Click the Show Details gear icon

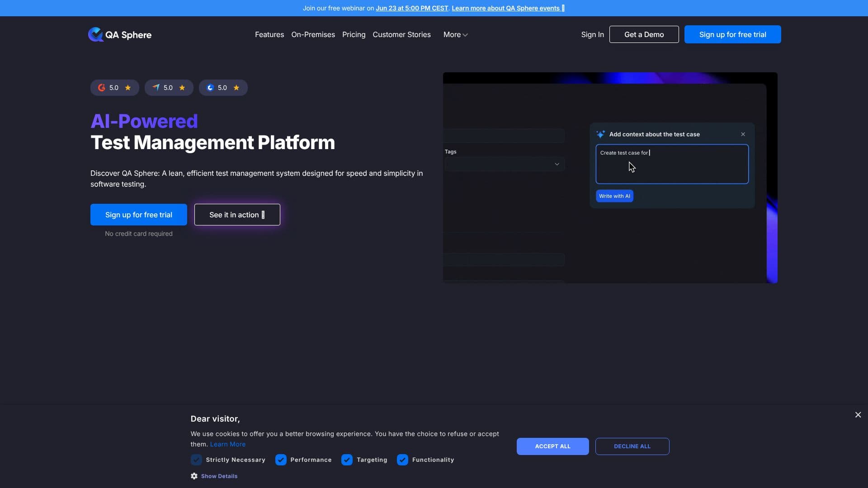pos(194,476)
